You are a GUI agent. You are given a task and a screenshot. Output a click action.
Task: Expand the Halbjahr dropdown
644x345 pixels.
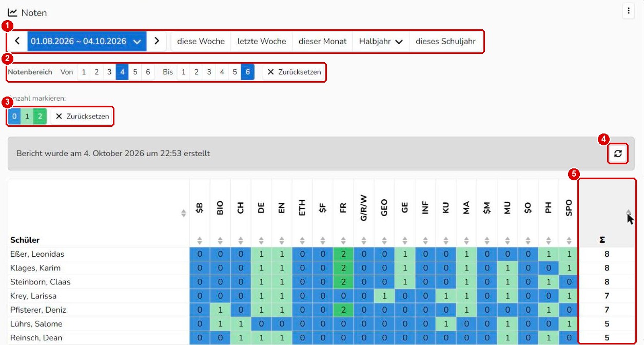pos(381,41)
